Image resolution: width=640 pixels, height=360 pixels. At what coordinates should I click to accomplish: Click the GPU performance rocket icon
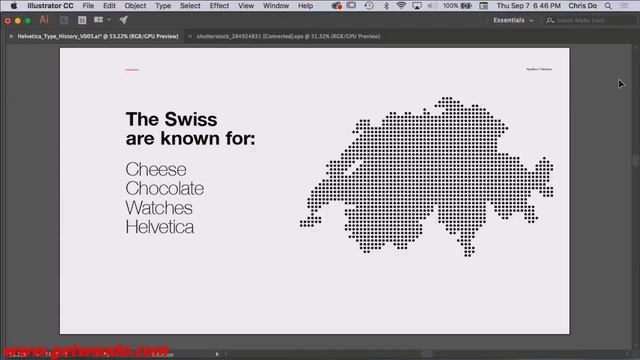point(124,20)
